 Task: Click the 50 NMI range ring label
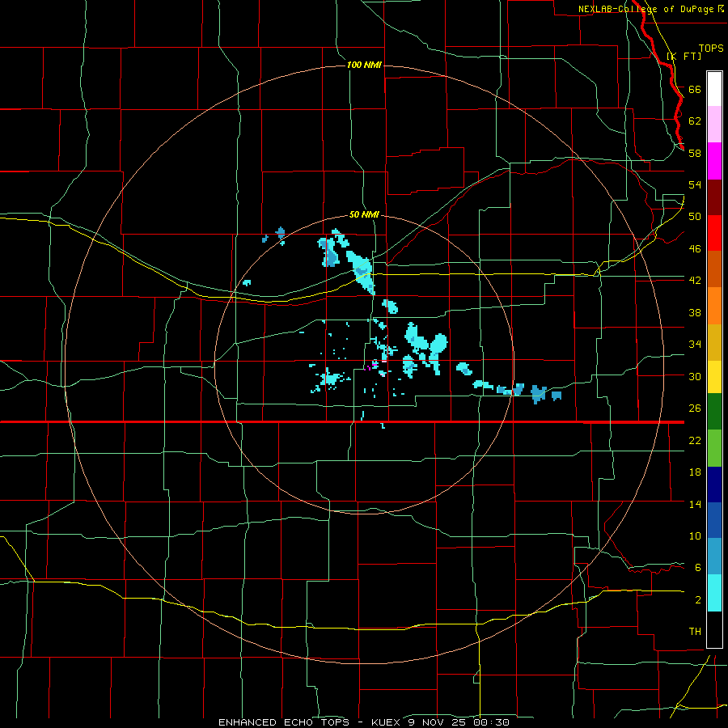click(x=364, y=214)
